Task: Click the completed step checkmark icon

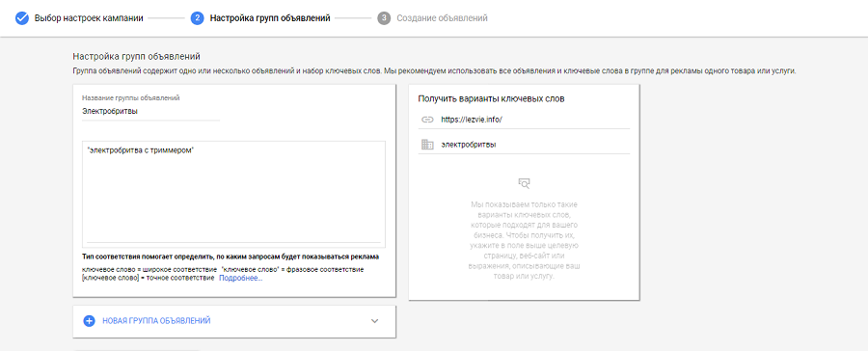Action: click(21, 18)
